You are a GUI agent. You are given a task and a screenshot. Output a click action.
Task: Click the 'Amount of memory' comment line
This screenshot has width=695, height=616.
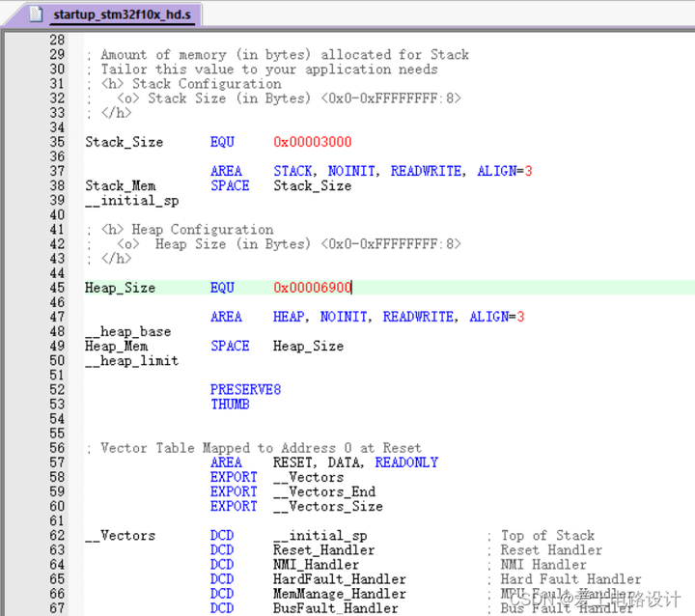pos(278,54)
